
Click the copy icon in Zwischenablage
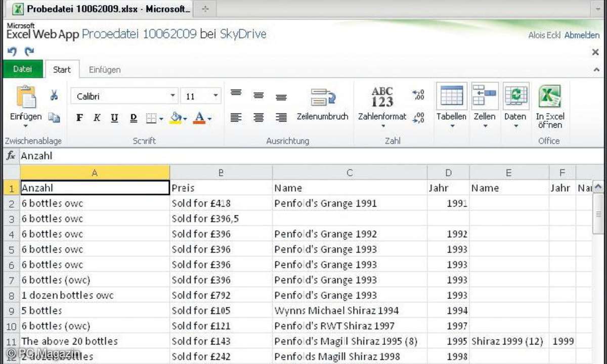click(x=54, y=117)
